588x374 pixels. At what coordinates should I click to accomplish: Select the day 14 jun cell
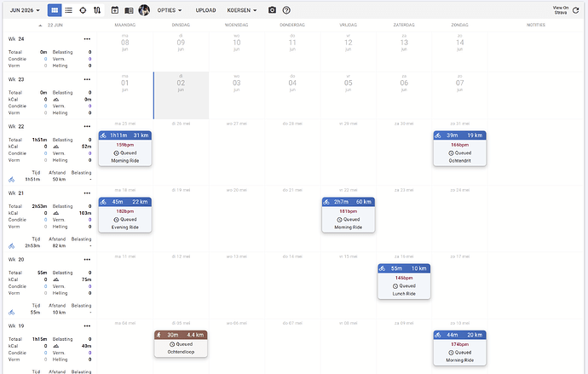click(460, 52)
